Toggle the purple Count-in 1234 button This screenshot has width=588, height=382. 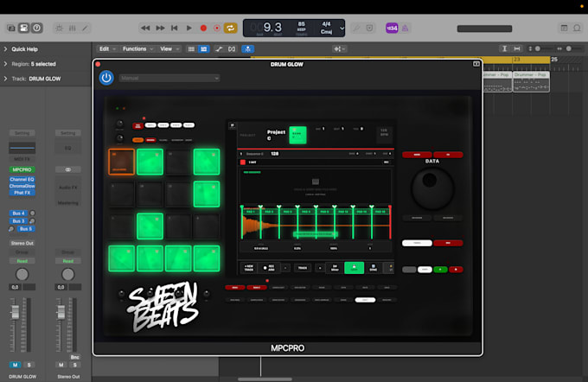(x=392, y=29)
